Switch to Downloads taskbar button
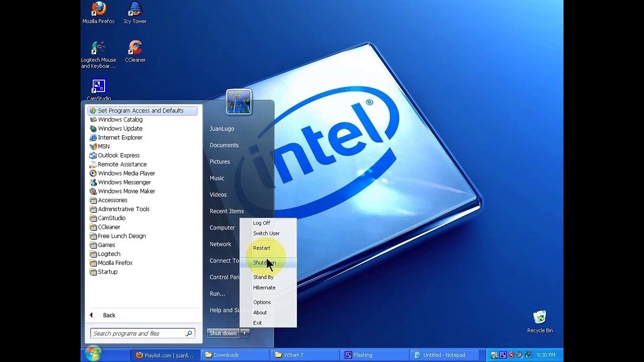The image size is (644, 362). (x=235, y=355)
